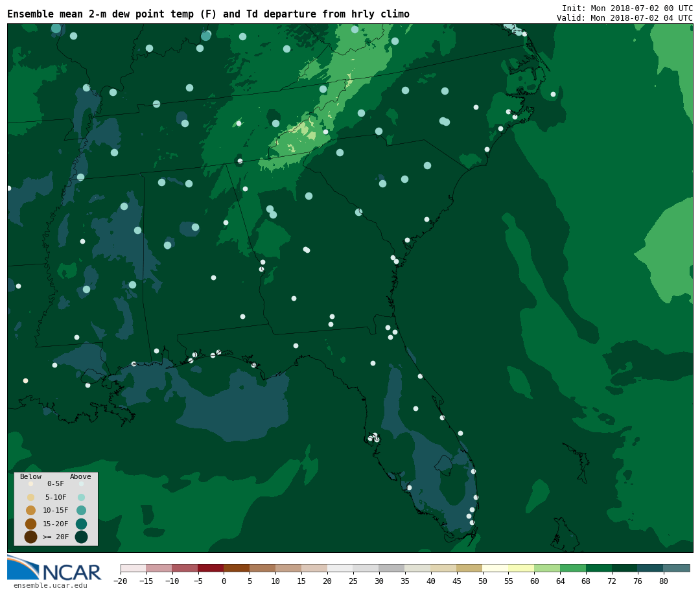Pick the Below 15-20F brown legend circle

(x=31, y=524)
